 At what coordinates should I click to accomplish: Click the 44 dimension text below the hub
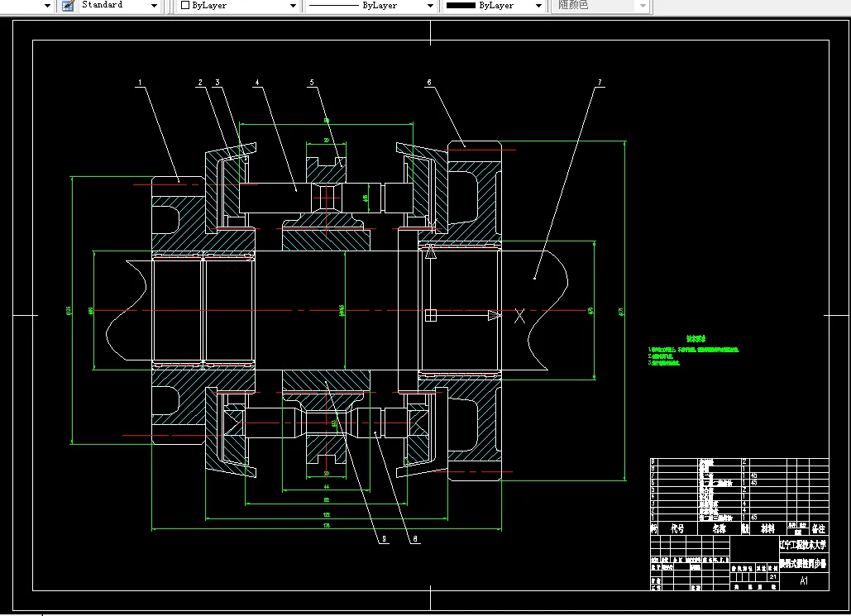[327, 487]
